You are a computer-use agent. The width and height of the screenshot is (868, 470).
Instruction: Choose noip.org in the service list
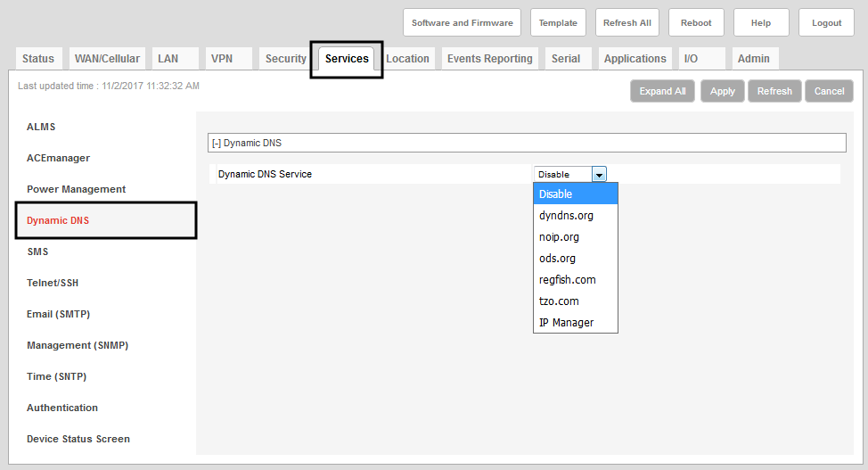pyautogui.click(x=559, y=237)
